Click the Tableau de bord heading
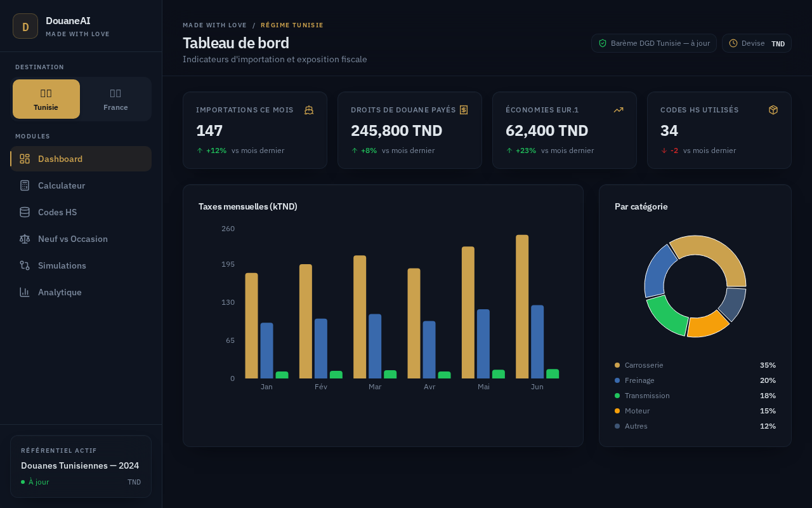This screenshot has width=812, height=508. click(236, 43)
